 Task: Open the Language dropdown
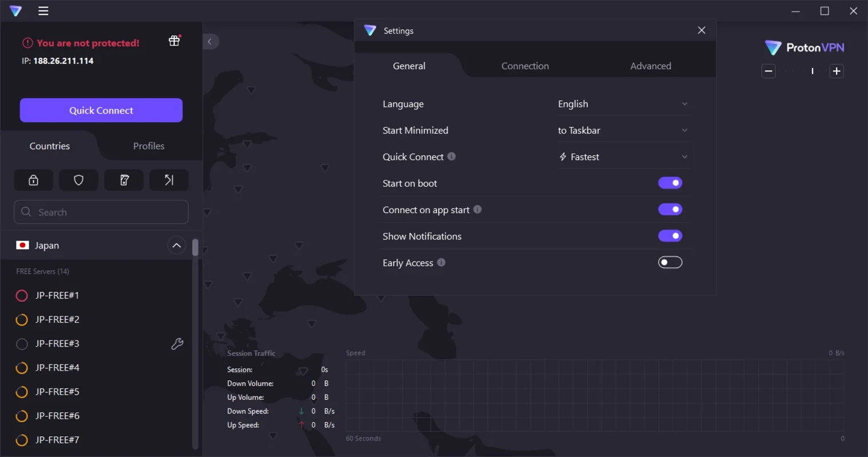pyautogui.click(x=622, y=104)
